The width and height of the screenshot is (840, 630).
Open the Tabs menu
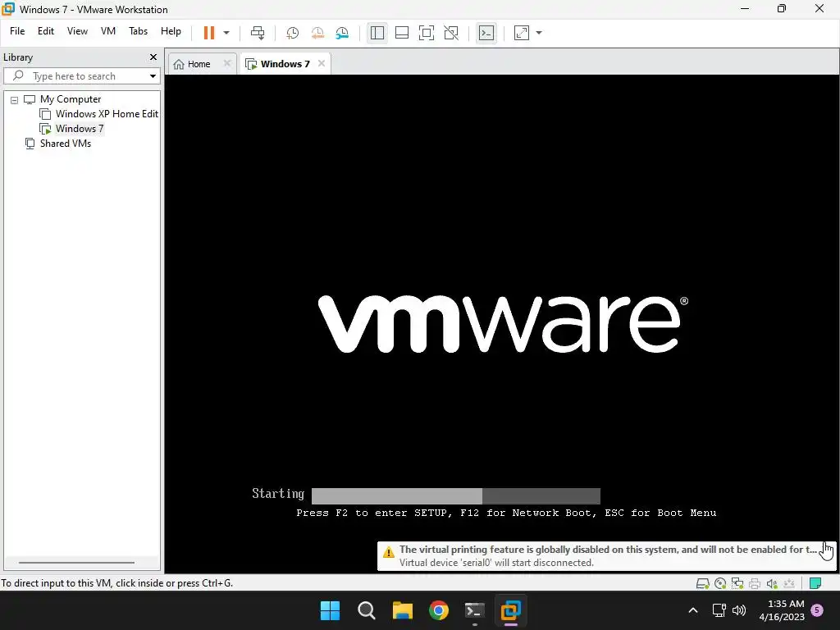138,31
